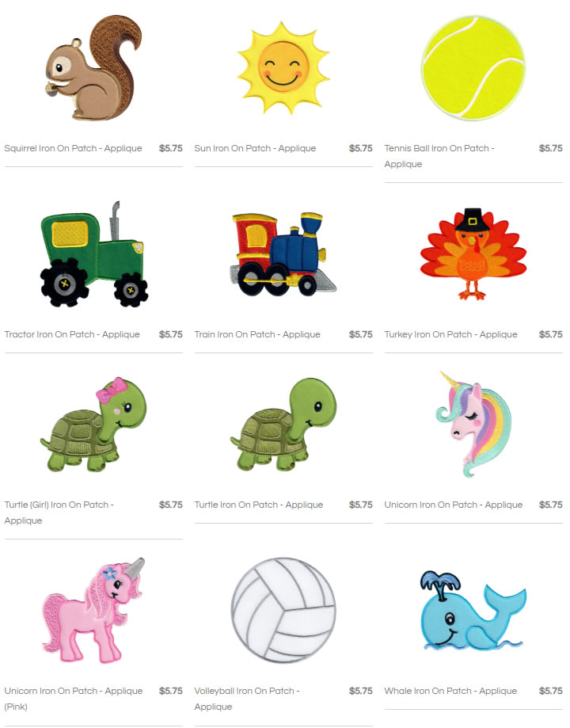Open the turtle with pink bow image
The image size is (570, 728).
click(x=93, y=425)
